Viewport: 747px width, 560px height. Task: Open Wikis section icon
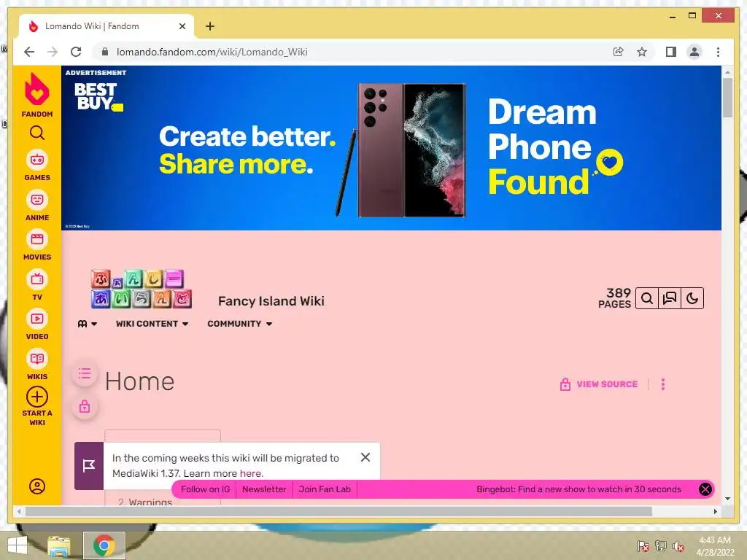37,359
